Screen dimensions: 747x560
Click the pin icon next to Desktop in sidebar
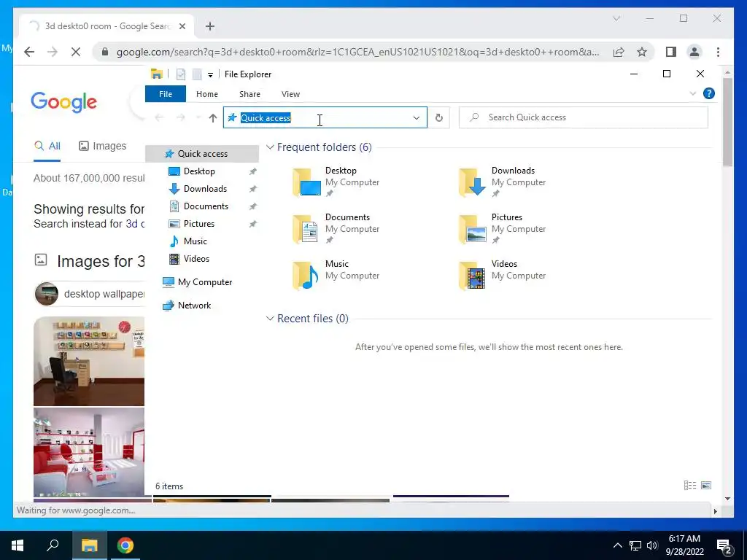coord(252,171)
